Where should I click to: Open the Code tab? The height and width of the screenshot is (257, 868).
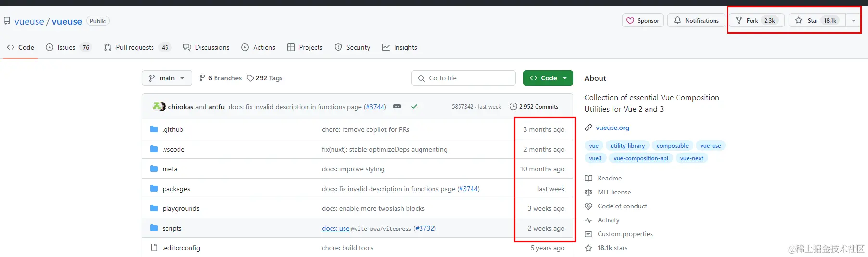pyautogui.click(x=21, y=47)
